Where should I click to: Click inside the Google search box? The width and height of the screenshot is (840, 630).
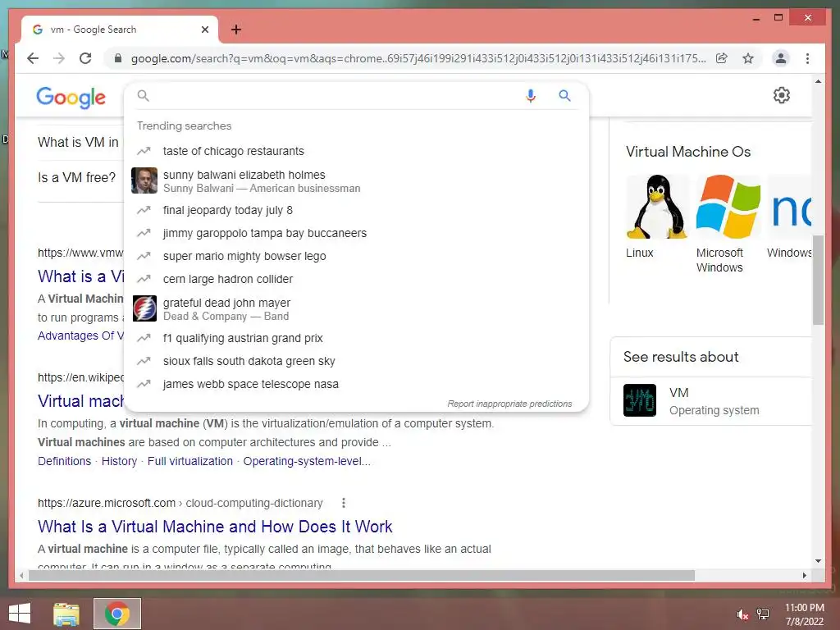[x=335, y=96]
